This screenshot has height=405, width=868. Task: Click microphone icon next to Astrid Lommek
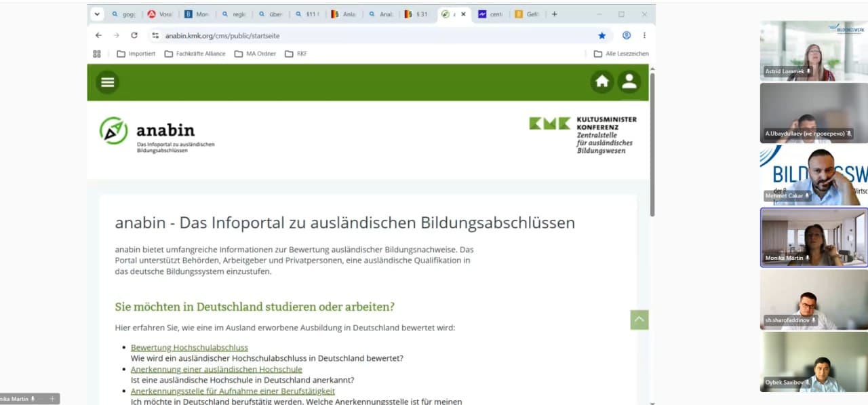pos(808,71)
